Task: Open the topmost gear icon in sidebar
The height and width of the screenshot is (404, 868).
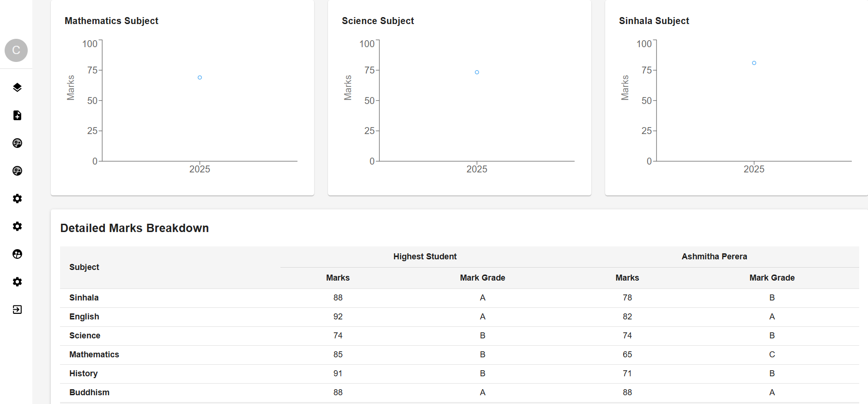Action: click(17, 198)
